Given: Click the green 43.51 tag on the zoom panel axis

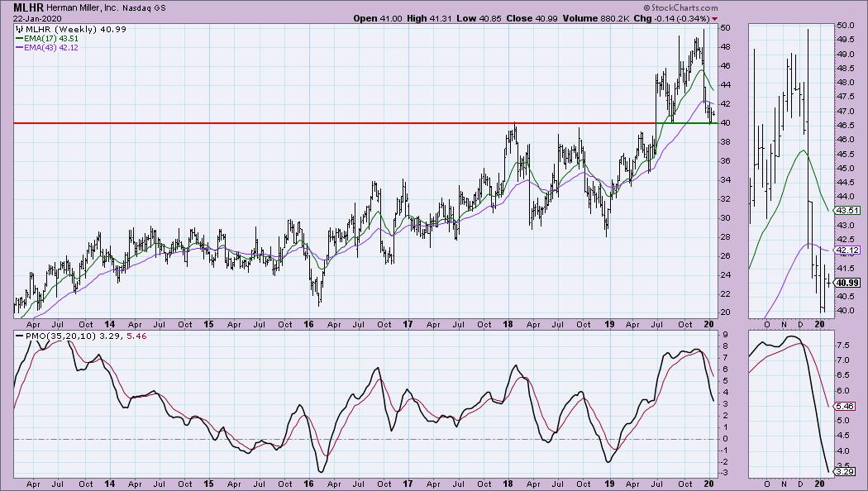Looking at the screenshot, I should click(846, 210).
